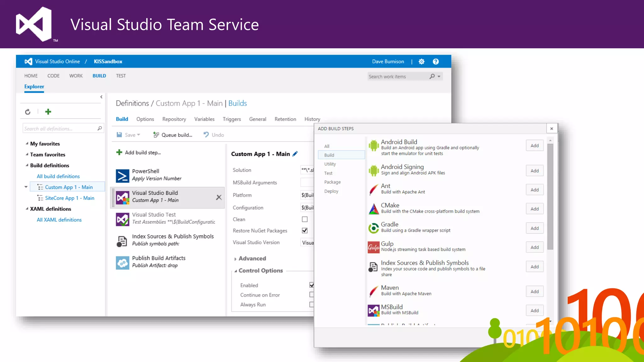Select the Publish Build Artifacts step icon
The width and height of the screenshot is (644, 362).
pyautogui.click(x=122, y=263)
